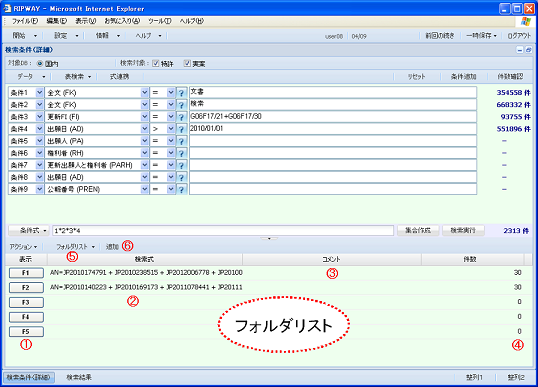Click the input containing G06F17/21+G06F17/30
Image resolution: width=538 pixels, height=387 pixels.
[x=333, y=117]
